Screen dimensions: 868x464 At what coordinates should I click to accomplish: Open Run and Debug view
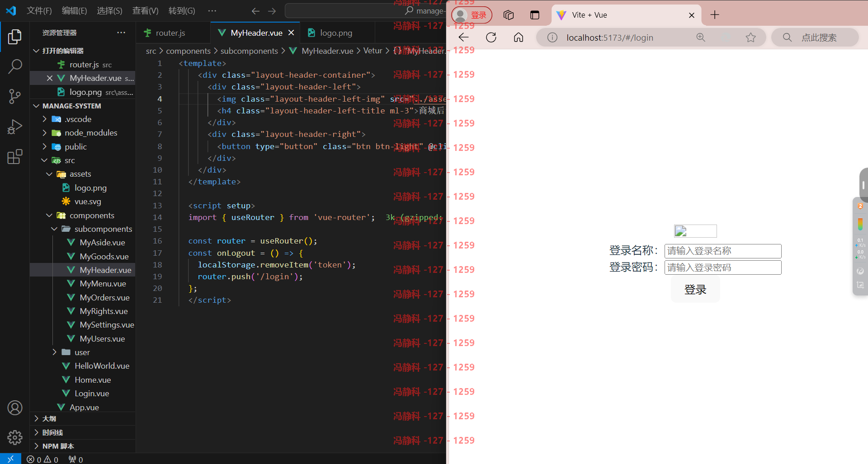[14, 127]
